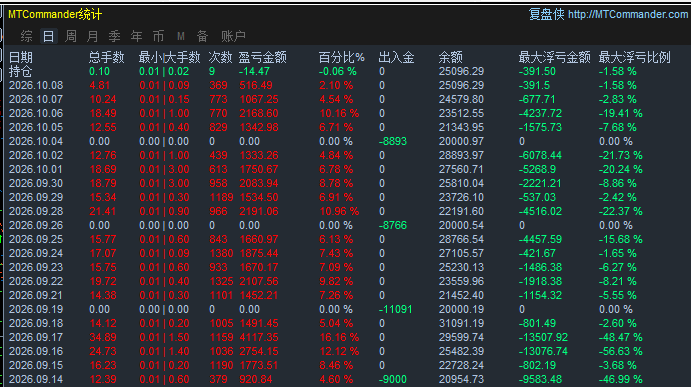Screen dimensions: 691x387
Task: Click the trade count 1380
Action: [221, 253]
